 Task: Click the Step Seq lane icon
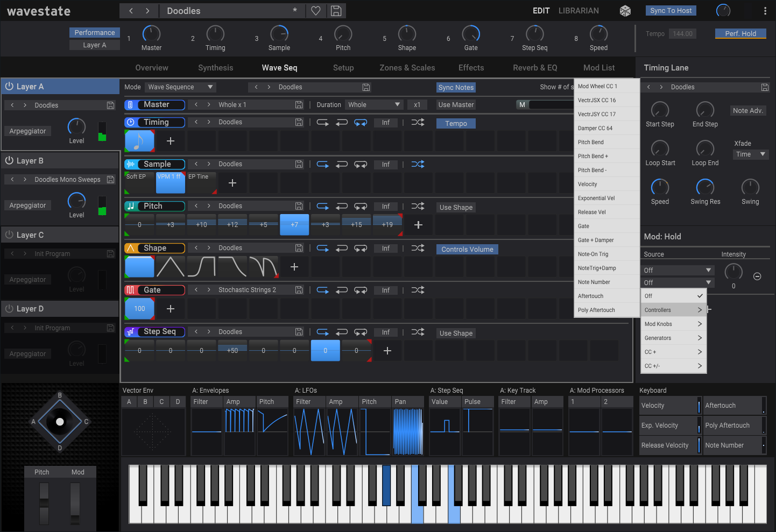tap(130, 332)
